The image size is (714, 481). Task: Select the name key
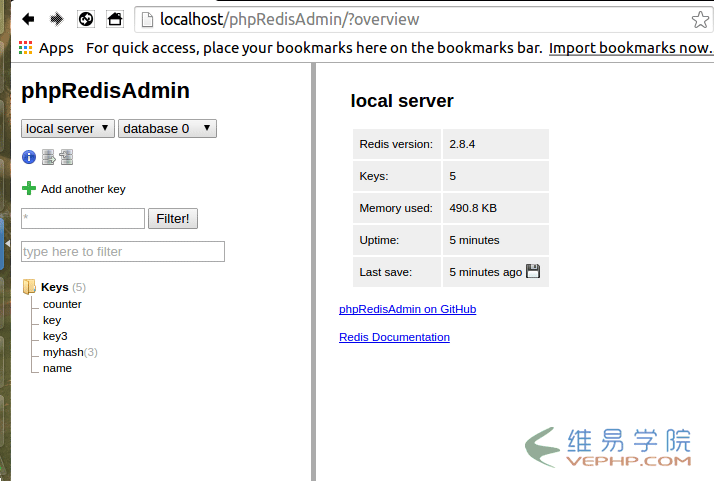pos(57,368)
